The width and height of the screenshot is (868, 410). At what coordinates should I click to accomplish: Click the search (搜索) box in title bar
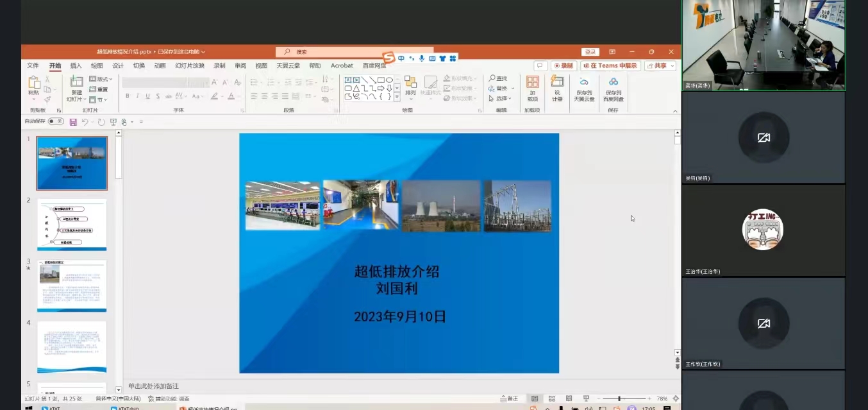pyautogui.click(x=355, y=52)
